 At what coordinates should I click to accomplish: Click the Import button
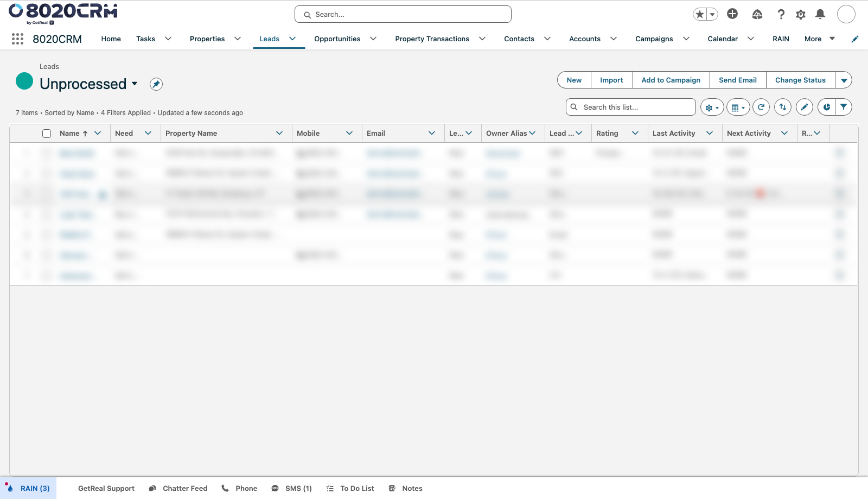[x=611, y=80]
